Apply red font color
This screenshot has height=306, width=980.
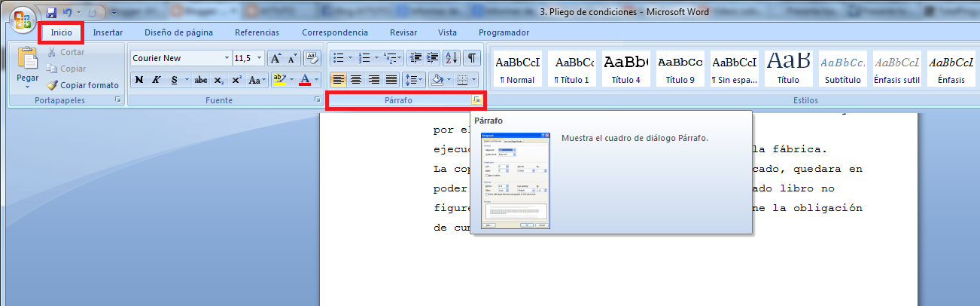[305, 79]
